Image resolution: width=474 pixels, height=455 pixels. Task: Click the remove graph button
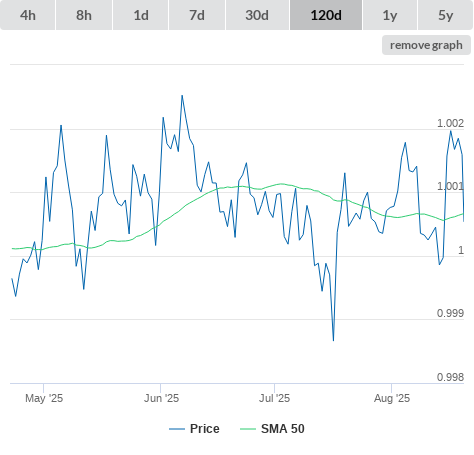click(426, 45)
